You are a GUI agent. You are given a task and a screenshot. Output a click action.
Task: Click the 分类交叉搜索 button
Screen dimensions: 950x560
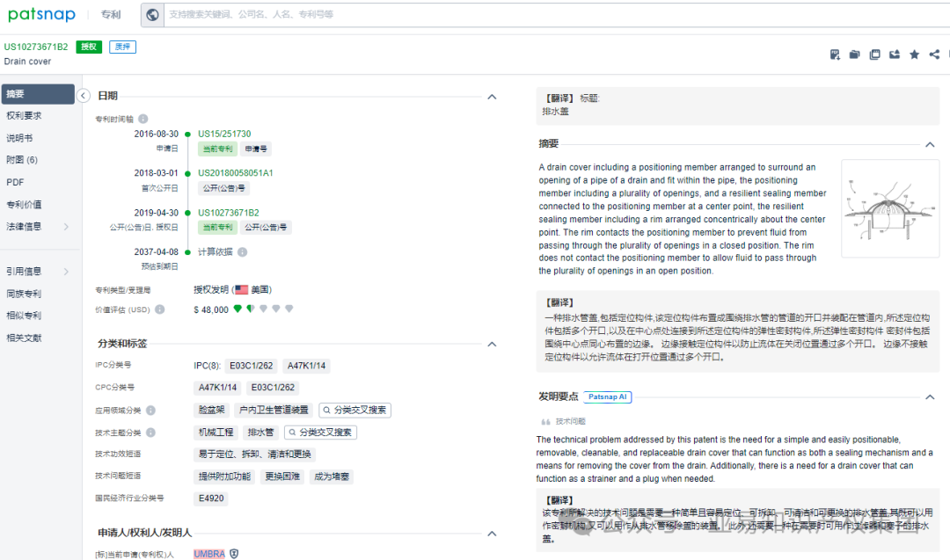pos(354,410)
